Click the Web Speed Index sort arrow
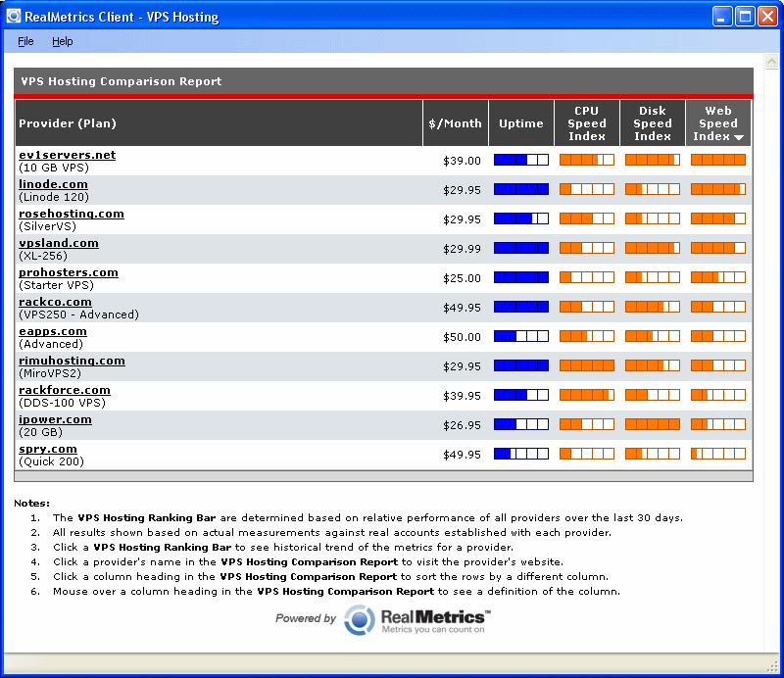 pos(738,137)
